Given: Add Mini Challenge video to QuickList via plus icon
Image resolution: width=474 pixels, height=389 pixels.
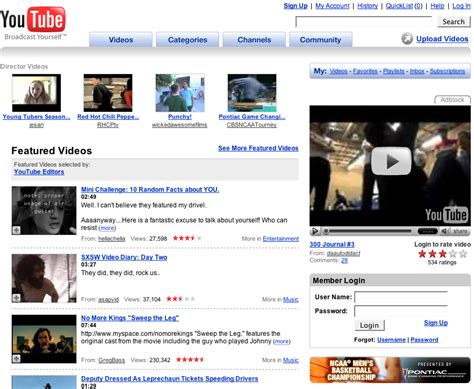Looking at the screenshot, I should coord(16,230).
